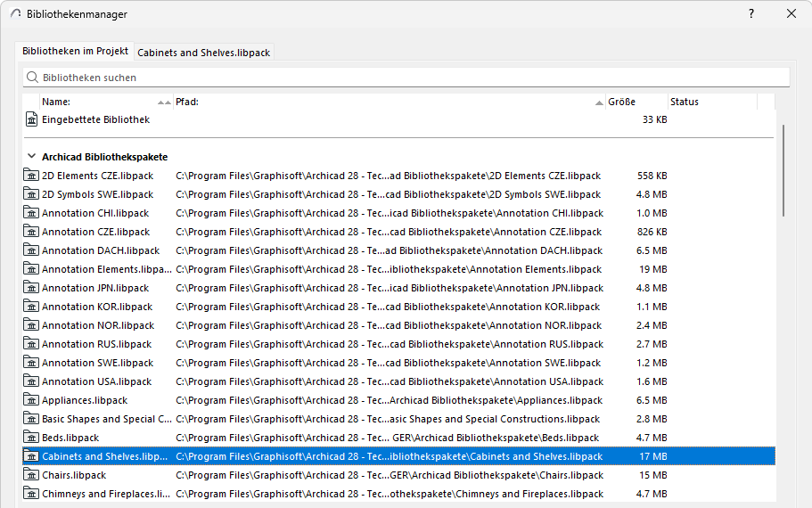Click the Annotation NOR.libpack folder icon
The height and width of the screenshot is (508, 812).
click(x=31, y=325)
